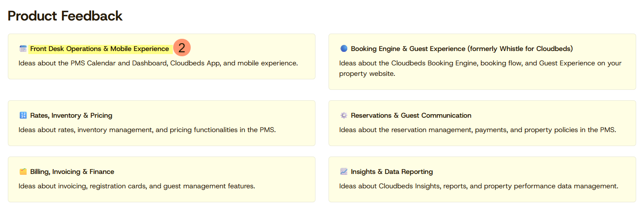The height and width of the screenshot is (211, 644).
Task: Click the Cloudbeds Insights reports description
Action: pos(479,186)
